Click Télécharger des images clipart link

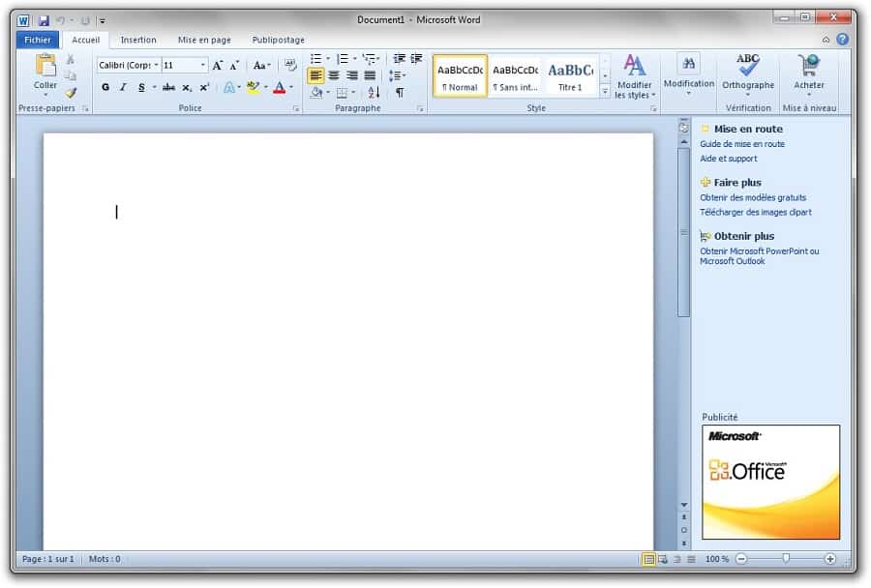pyautogui.click(x=756, y=213)
